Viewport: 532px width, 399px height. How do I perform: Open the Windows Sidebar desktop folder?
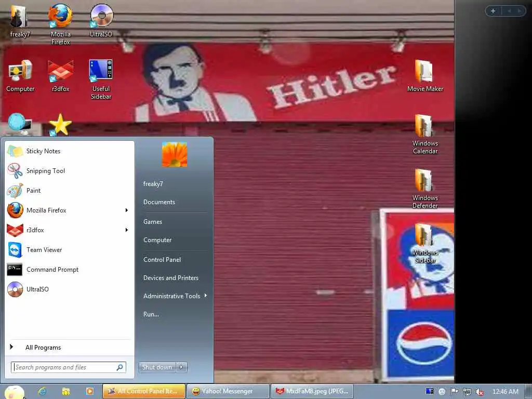(x=425, y=243)
